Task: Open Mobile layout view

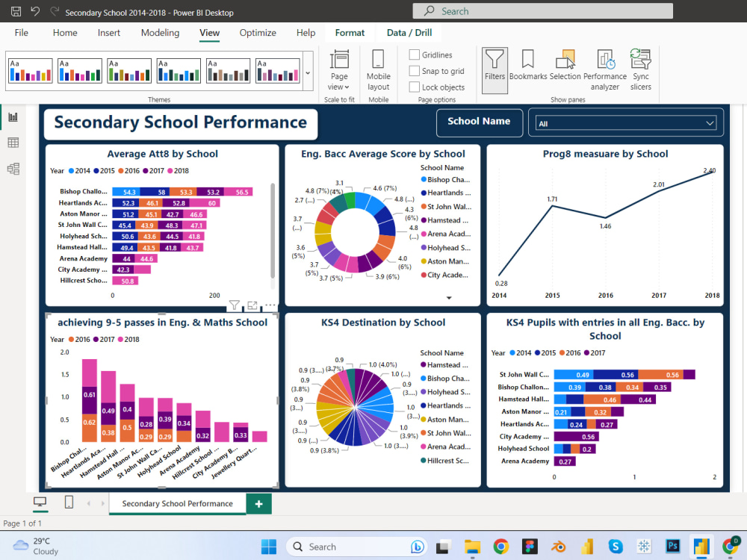Action: (x=378, y=70)
